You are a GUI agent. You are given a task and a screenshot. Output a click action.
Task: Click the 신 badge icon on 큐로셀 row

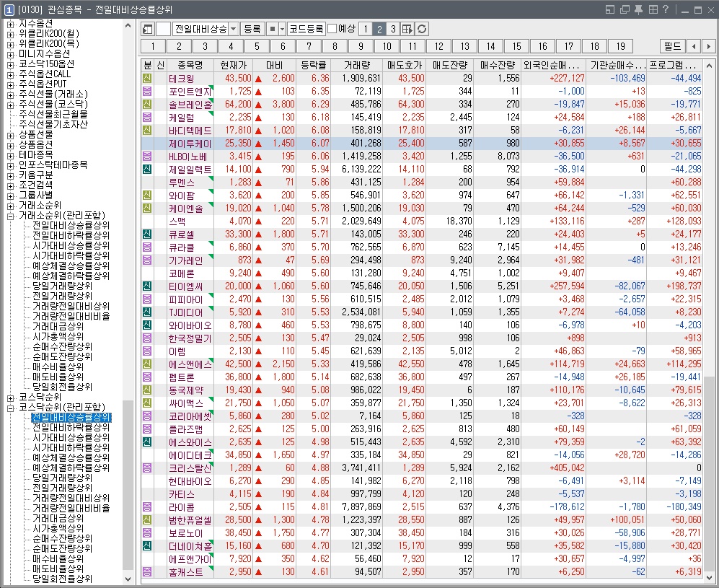pos(146,234)
